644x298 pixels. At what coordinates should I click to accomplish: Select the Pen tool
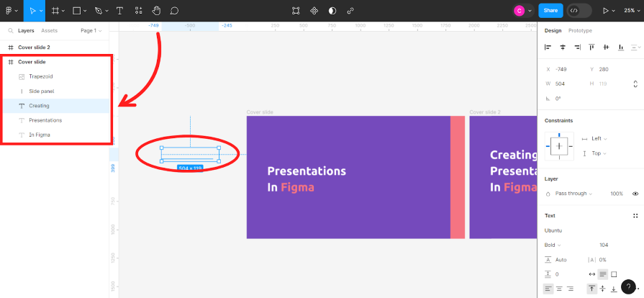click(98, 11)
